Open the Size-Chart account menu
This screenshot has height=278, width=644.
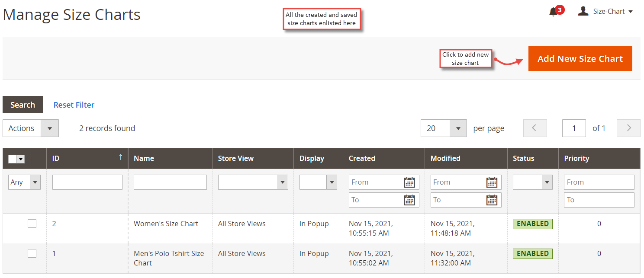point(611,11)
